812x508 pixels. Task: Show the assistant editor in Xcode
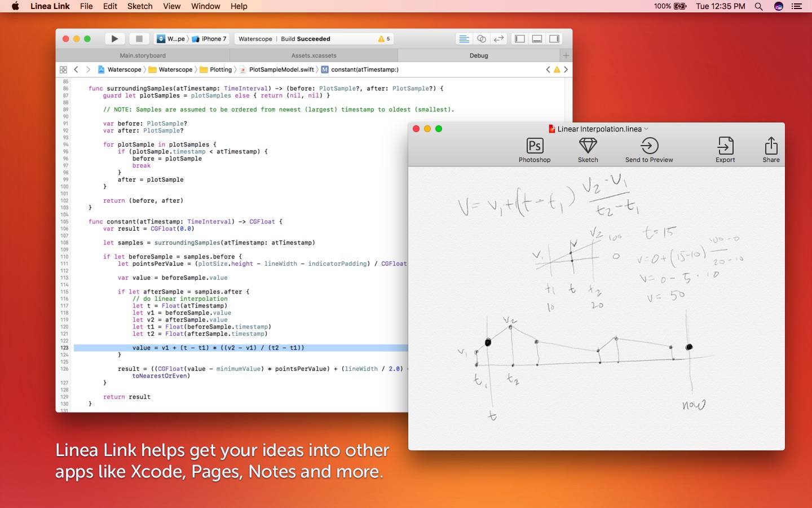[x=482, y=39]
